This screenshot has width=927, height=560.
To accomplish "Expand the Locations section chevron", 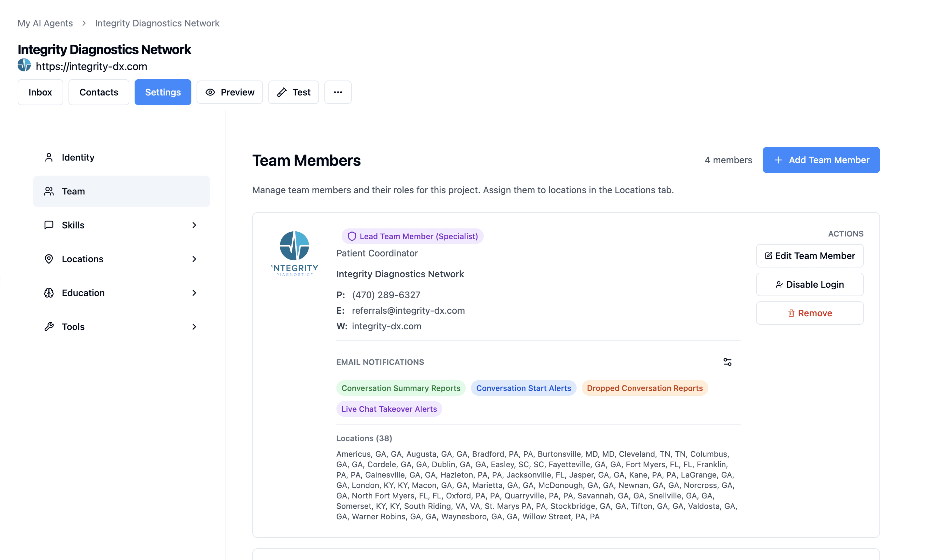I will tap(194, 259).
